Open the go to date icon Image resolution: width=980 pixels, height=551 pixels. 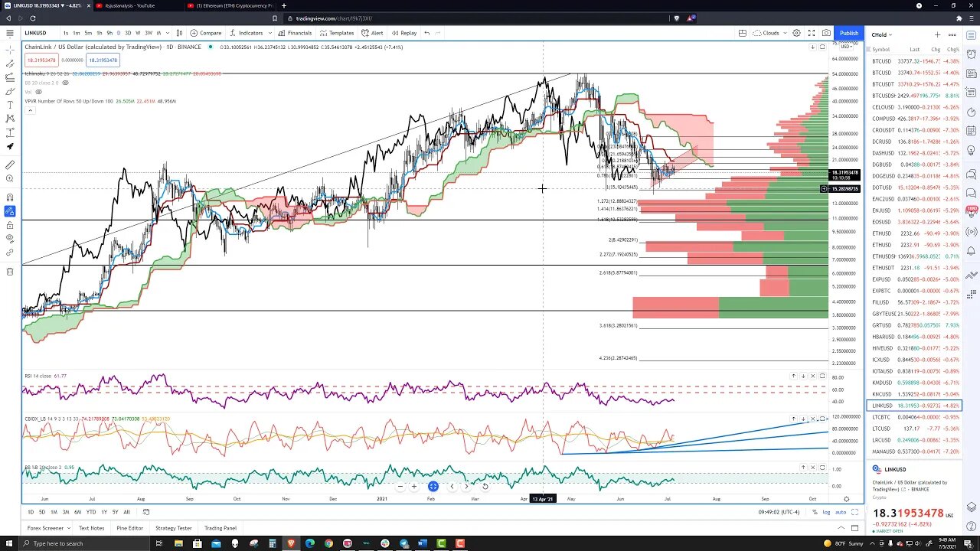point(145,512)
